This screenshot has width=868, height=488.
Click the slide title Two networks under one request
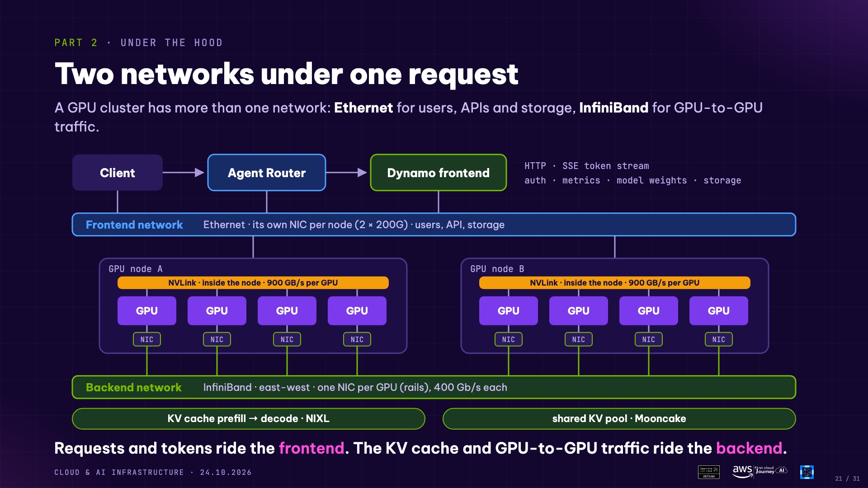(286, 74)
